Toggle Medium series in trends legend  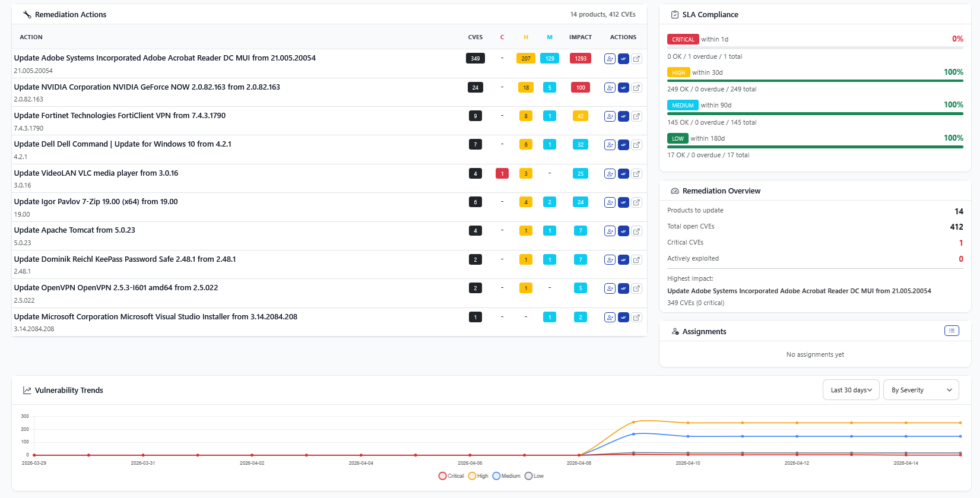pyautogui.click(x=506, y=476)
